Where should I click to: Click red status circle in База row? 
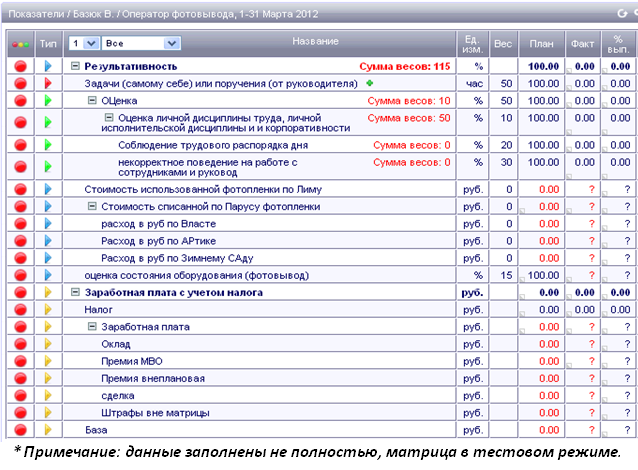[20, 430]
